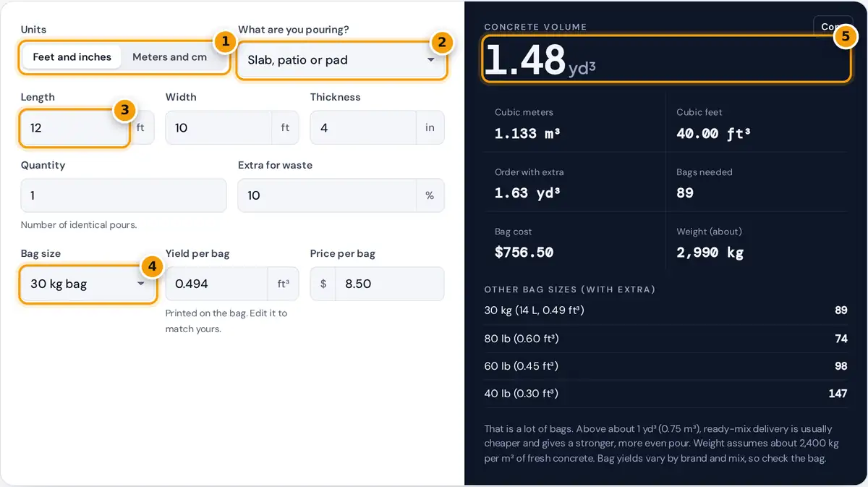
Task: Click the 1.133 m³ cubic meters value
Action: (527, 133)
